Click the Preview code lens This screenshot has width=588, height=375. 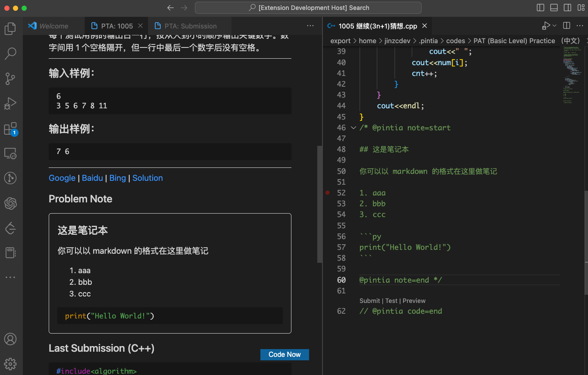(414, 301)
